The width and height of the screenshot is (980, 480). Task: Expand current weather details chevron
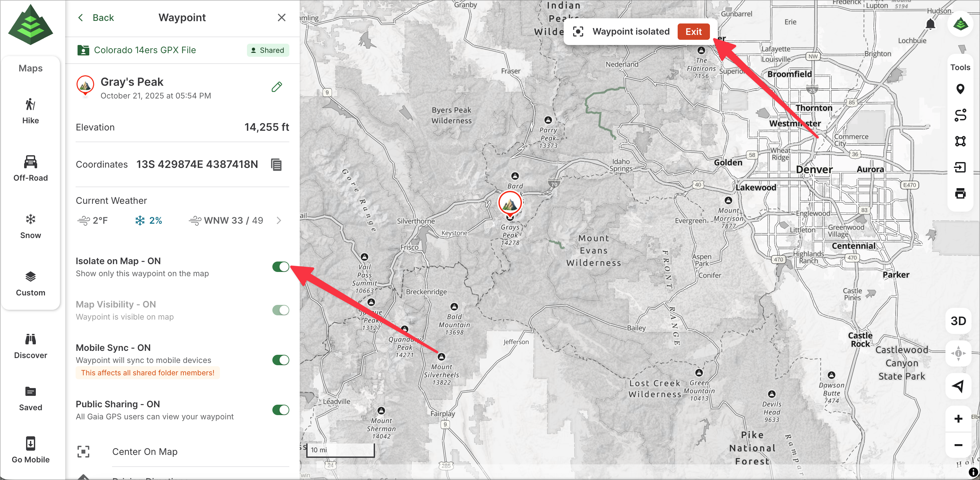tap(279, 221)
